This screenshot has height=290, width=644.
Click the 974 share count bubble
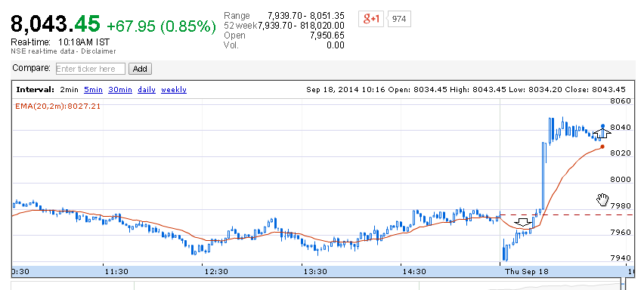[399, 19]
